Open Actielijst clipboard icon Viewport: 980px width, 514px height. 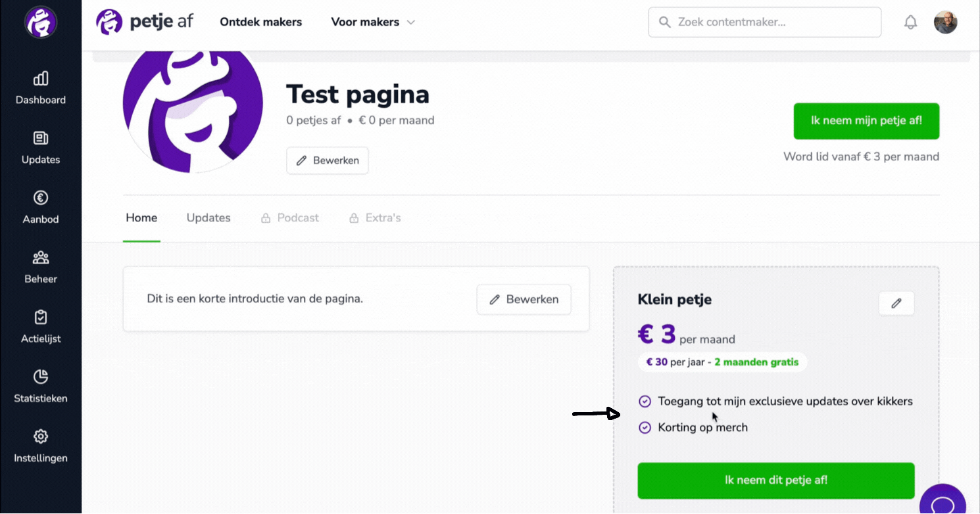[41, 317]
